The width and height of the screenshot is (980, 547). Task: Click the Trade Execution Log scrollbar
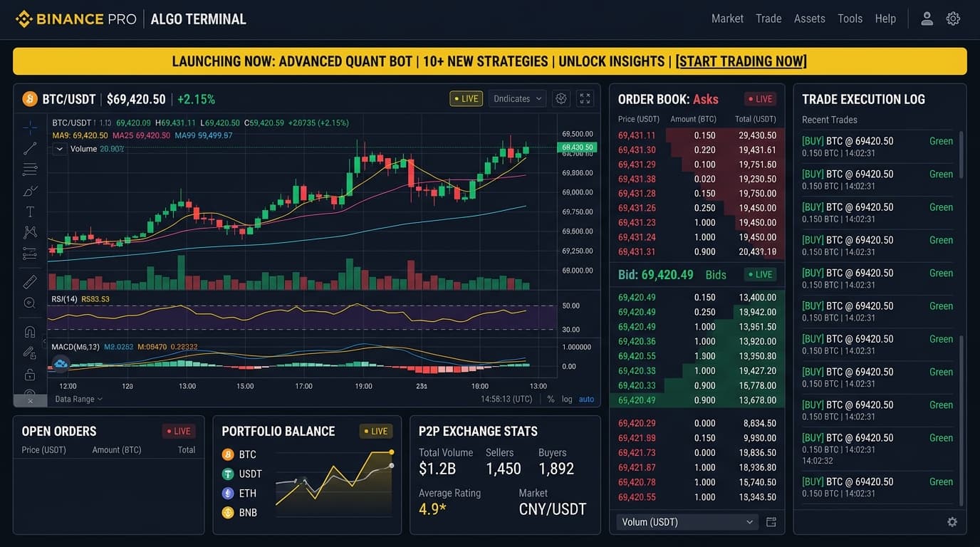point(961,155)
